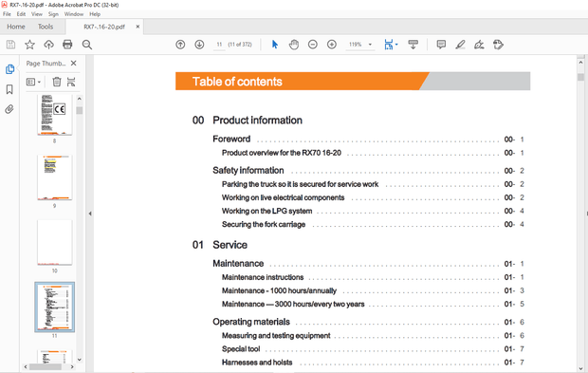Click the Save file icon
The image size is (588, 373).
pyautogui.click(x=10, y=45)
